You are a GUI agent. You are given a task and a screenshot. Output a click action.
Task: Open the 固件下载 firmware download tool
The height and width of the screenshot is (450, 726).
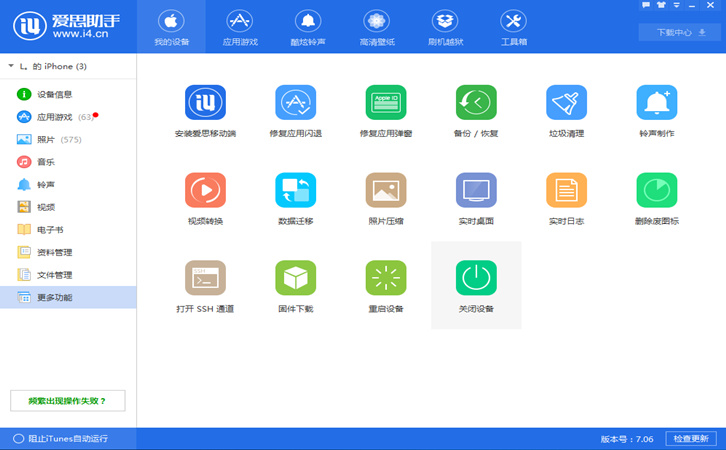[295, 278]
